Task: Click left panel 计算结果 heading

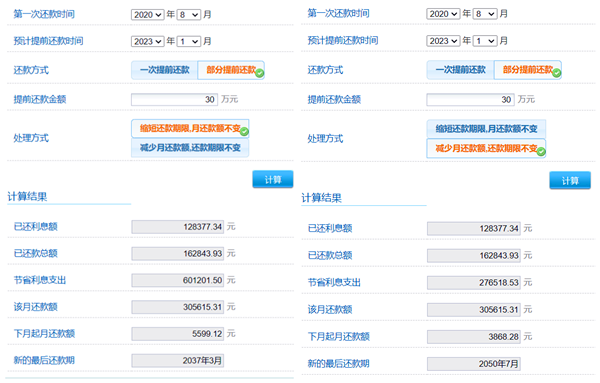Action: coord(27,197)
